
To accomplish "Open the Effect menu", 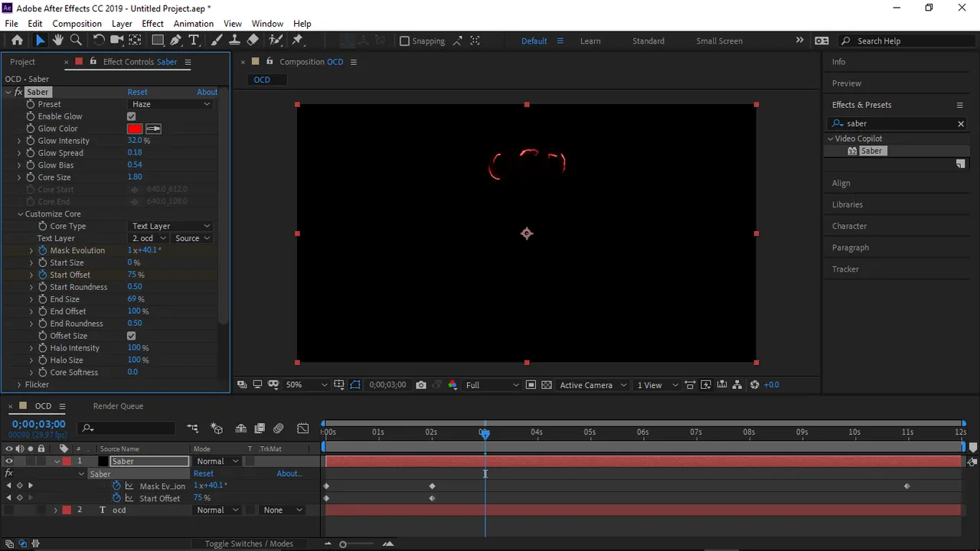I will tap(152, 24).
